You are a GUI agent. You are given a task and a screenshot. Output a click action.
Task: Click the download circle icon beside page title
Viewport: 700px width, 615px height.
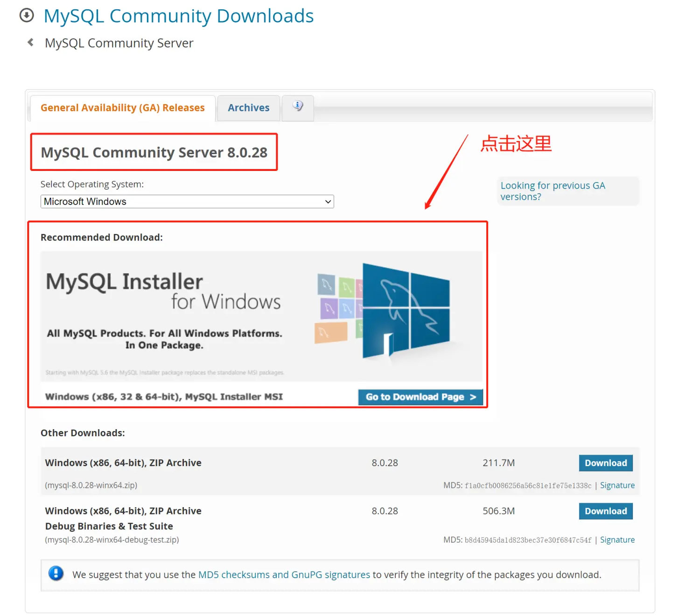[x=27, y=15]
